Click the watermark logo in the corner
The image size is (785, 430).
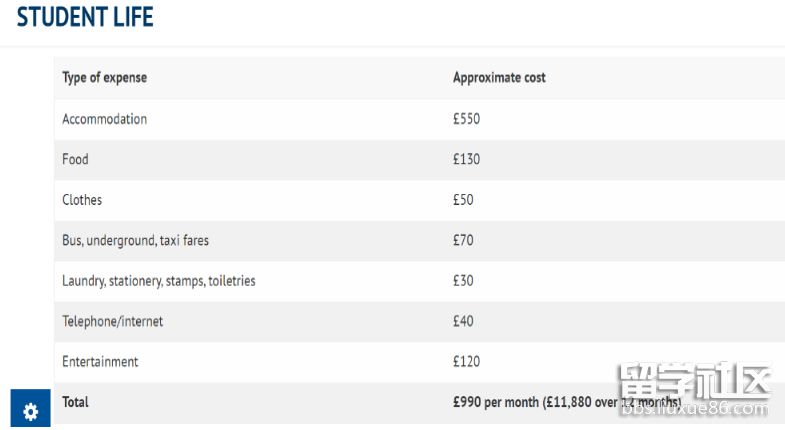[696, 392]
